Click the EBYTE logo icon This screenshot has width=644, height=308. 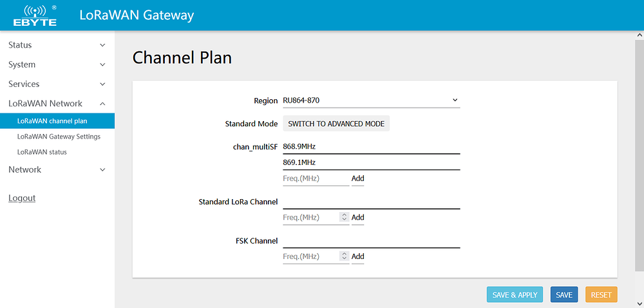[35, 15]
